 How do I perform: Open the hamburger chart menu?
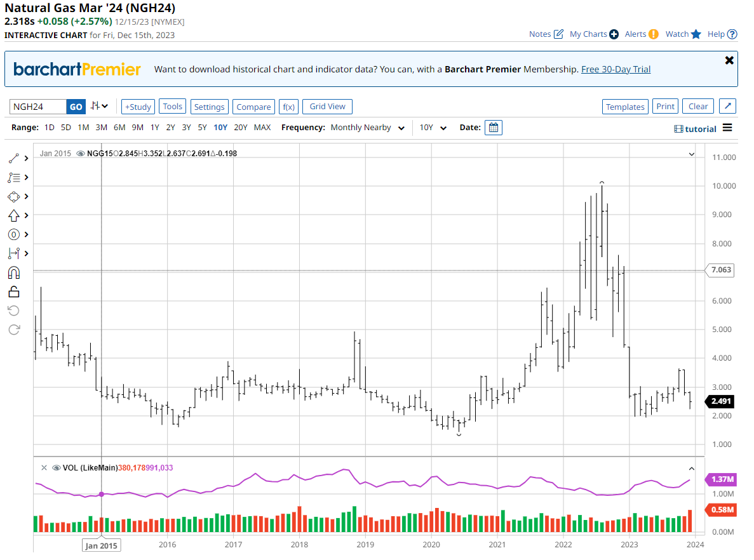click(727, 128)
